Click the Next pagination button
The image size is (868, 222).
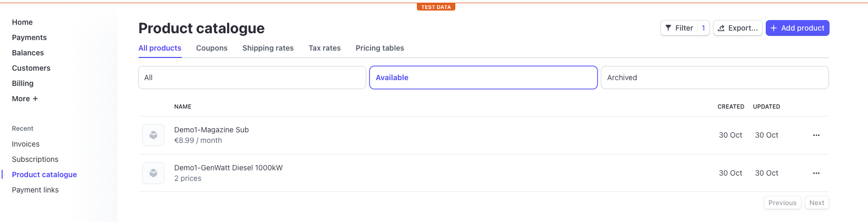click(x=816, y=202)
